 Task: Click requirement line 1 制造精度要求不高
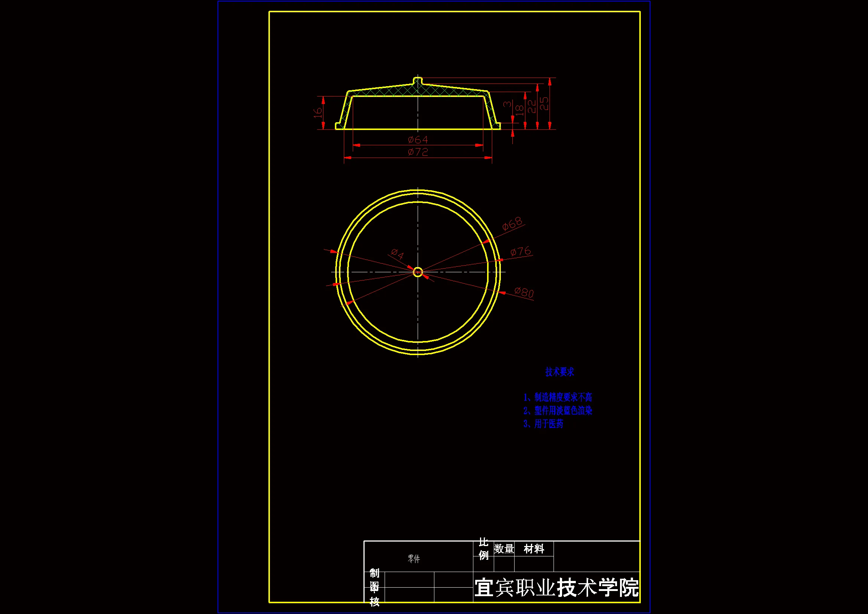558,397
